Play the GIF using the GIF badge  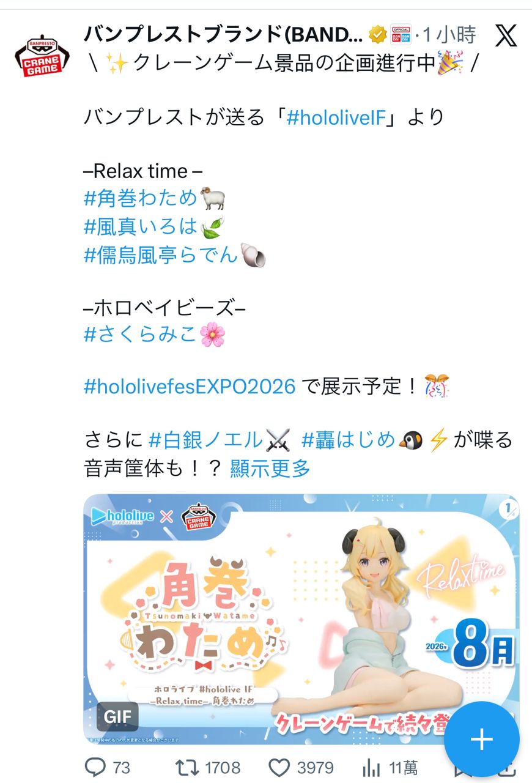click(117, 717)
